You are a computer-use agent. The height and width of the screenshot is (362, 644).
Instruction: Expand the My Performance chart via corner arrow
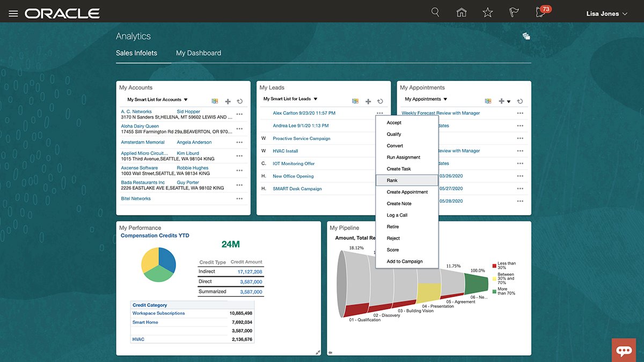tap(318, 352)
